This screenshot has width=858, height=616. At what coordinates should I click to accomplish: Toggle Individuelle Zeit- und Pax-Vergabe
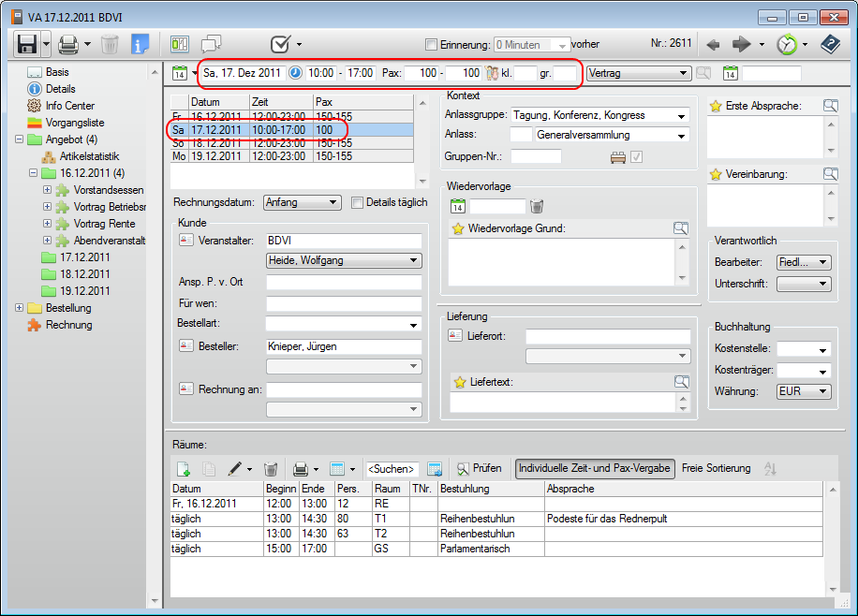pos(595,468)
